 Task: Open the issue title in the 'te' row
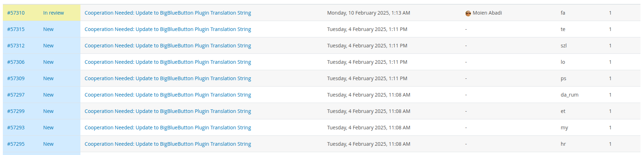click(x=168, y=29)
